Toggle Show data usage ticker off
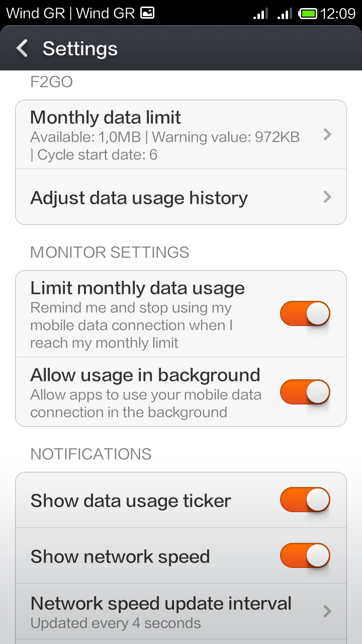Screen dimensions: 362x644 (x=305, y=500)
